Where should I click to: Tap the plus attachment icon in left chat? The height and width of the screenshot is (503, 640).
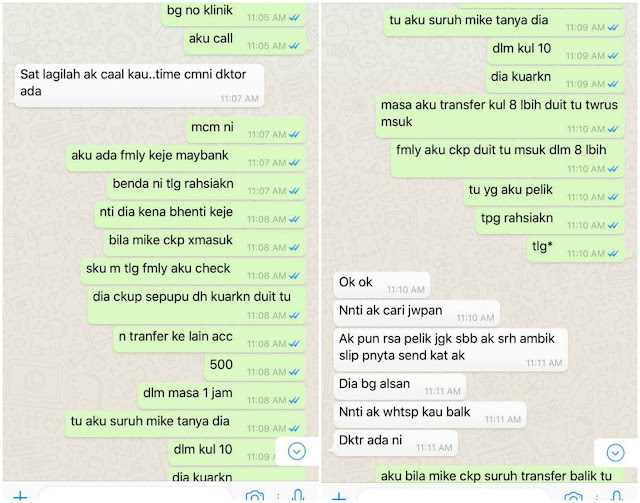pos(20,497)
